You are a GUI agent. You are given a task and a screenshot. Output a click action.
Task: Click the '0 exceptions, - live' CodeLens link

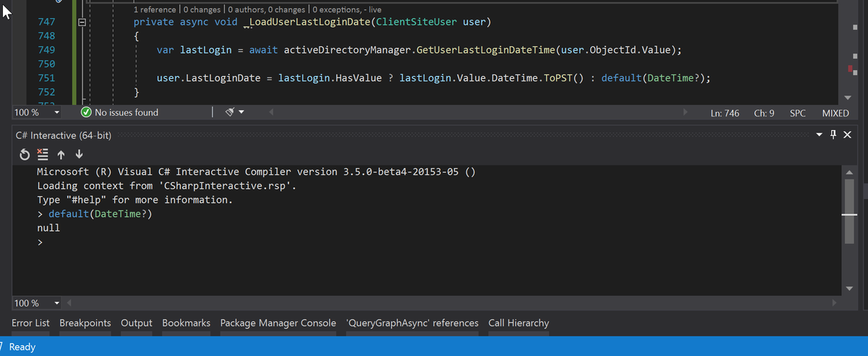(x=348, y=9)
